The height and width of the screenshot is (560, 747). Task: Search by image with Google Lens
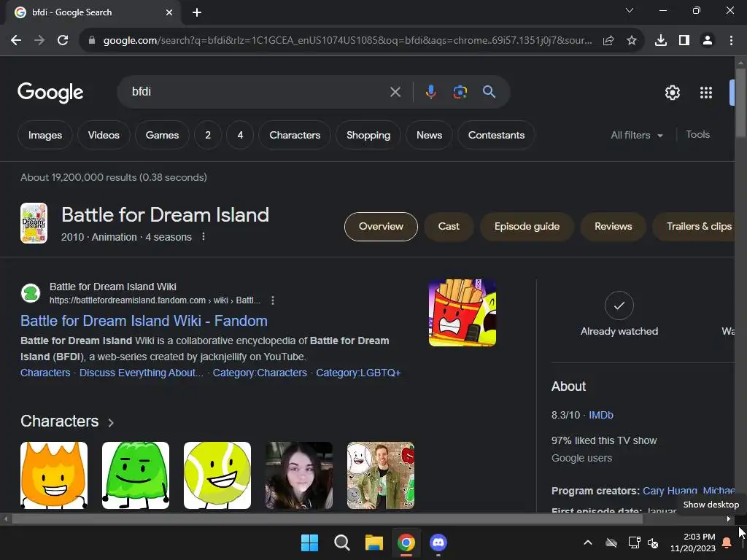coord(460,92)
